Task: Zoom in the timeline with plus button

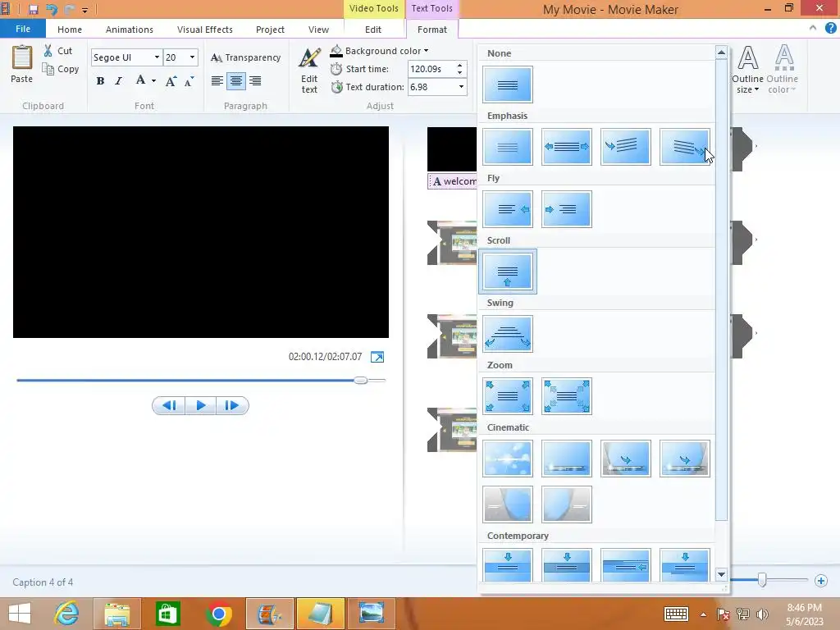Action: 820,580
